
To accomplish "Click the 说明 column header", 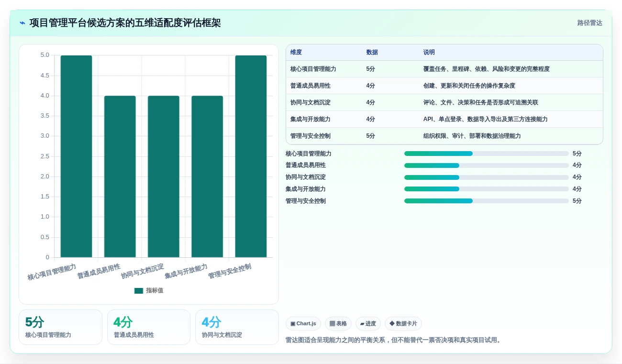I will [x=429, y=53].
